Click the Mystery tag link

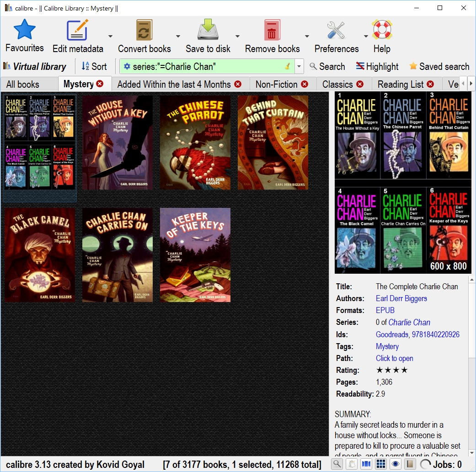[387, 346]
